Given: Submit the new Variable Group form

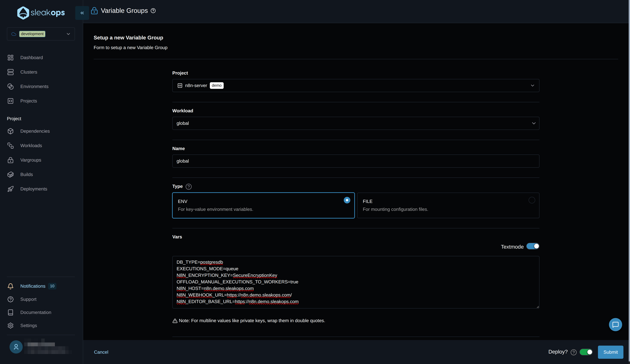Looking at the screenshot, I should coord(610,352).
